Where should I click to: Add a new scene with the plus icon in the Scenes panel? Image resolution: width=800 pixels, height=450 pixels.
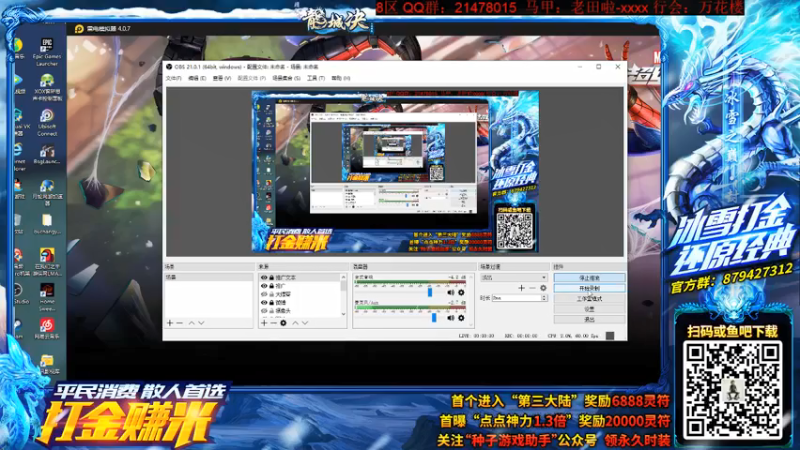click(170, 323)
